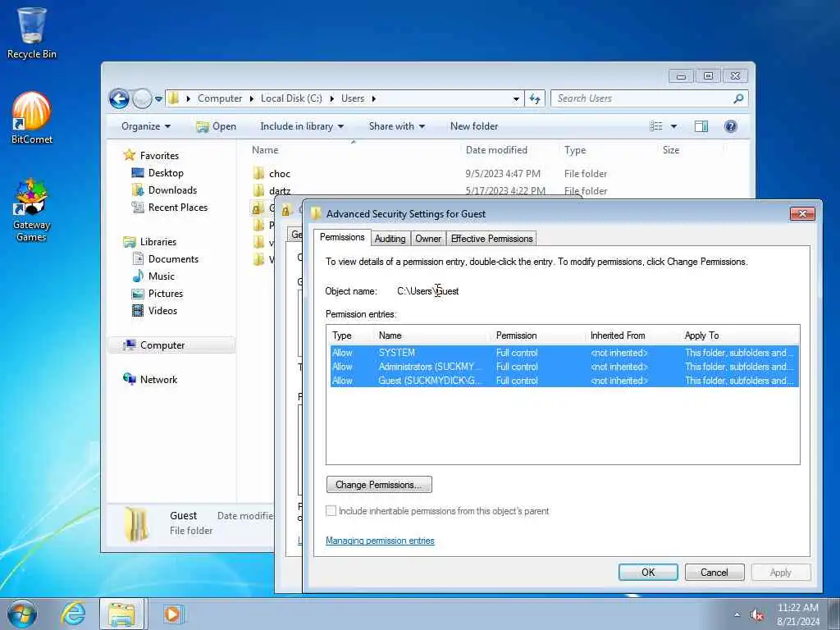This screenshot has height=630, width=840.
Task: Click the muted volume tray icon
Action: pyautogui.click(x=757, y=615)
